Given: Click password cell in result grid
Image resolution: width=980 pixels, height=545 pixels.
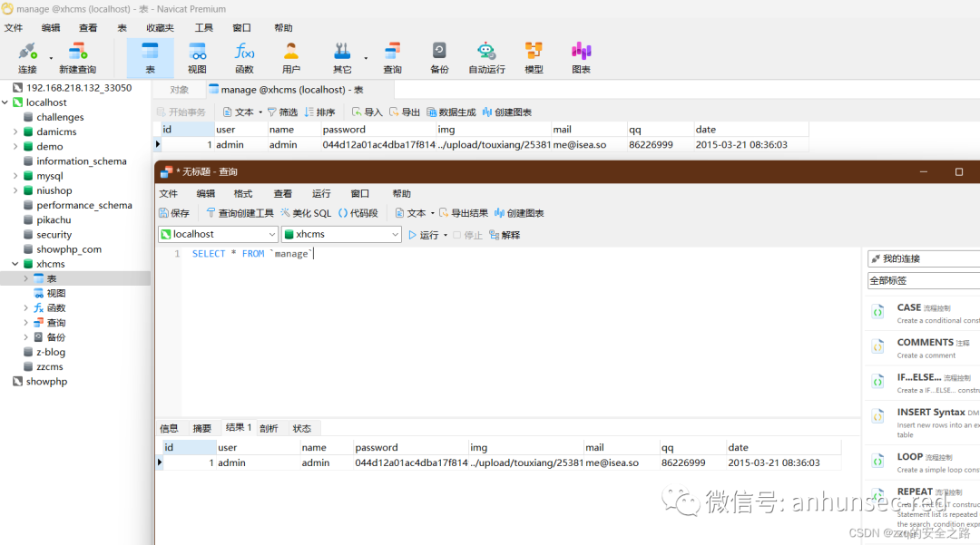Looking at the screenshot, I should (411, 463).
